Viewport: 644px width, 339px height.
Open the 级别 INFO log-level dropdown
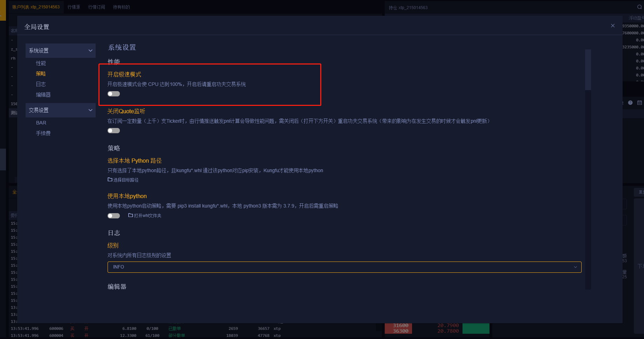point(344,267)
